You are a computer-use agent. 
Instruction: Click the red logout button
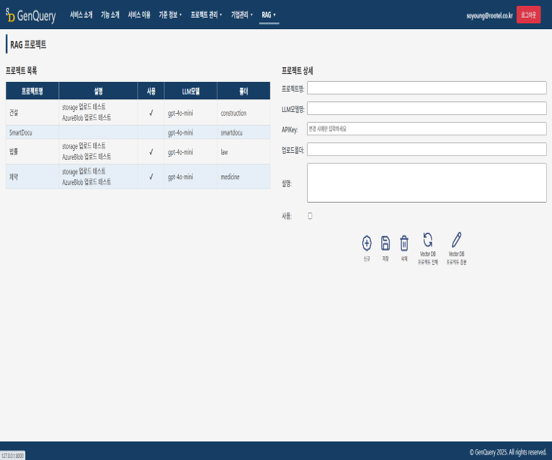pos(528,15)
